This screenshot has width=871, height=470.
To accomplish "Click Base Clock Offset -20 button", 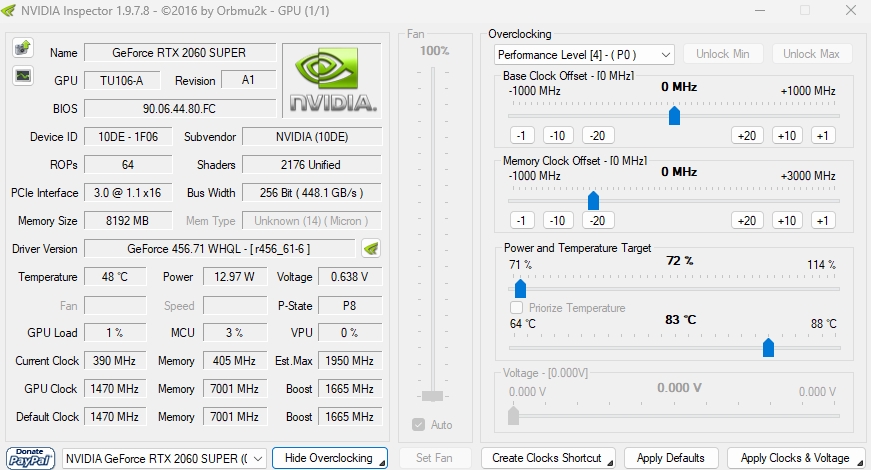I will 597,136.
